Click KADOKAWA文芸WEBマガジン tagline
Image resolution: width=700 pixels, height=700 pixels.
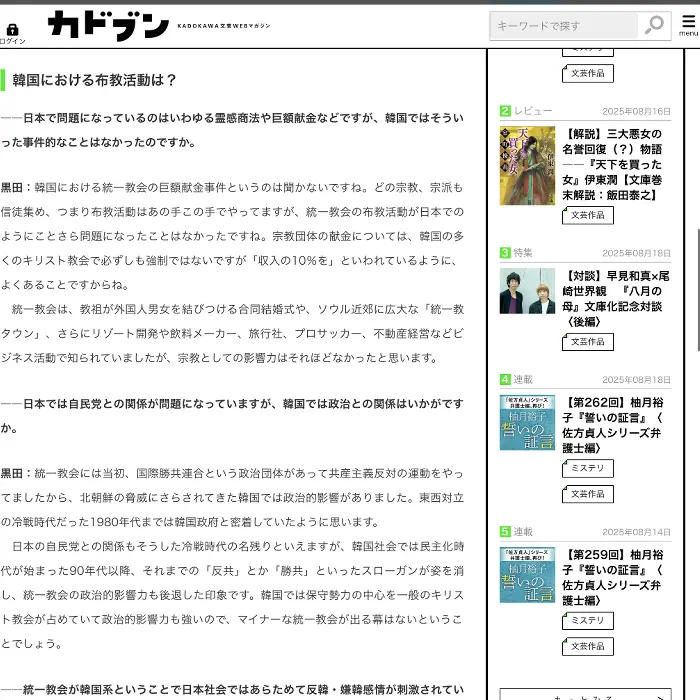pyautogui.click(x=224, y=26)
